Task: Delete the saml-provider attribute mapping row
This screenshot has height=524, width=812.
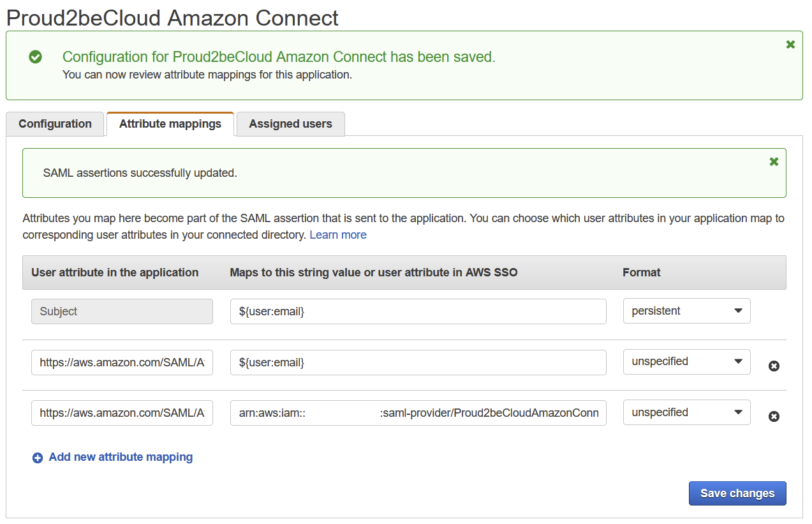Action: coord(774,416)
